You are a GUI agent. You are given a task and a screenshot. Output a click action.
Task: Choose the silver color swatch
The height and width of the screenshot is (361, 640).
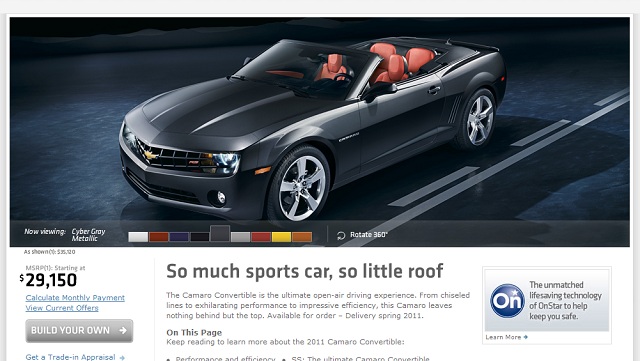(240, 237)
